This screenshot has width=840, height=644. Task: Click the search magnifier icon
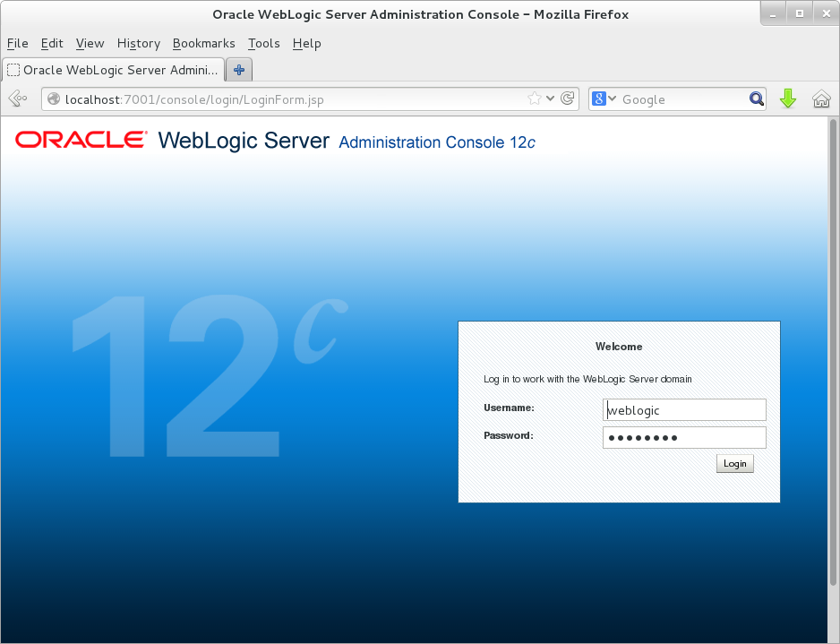click(x=757, y=99)
